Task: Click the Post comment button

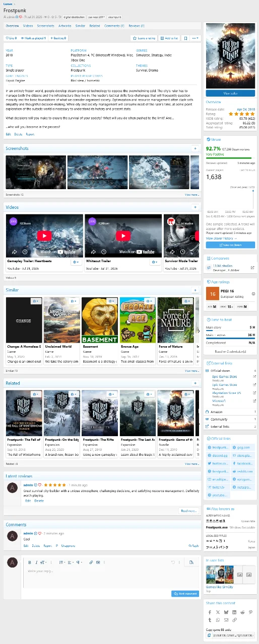Action: 185,594
